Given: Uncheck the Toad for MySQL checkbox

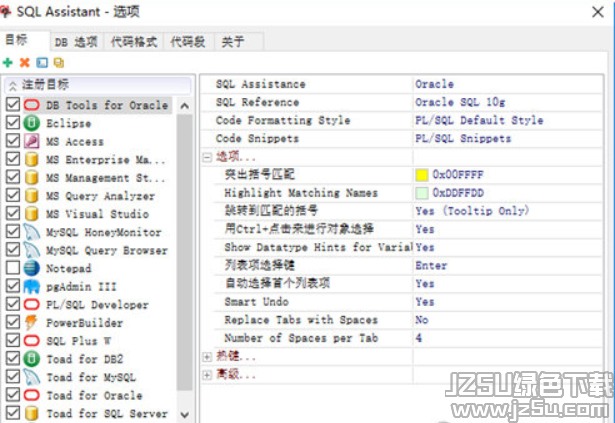Looking at the screenshot, I should pos(13,377).
